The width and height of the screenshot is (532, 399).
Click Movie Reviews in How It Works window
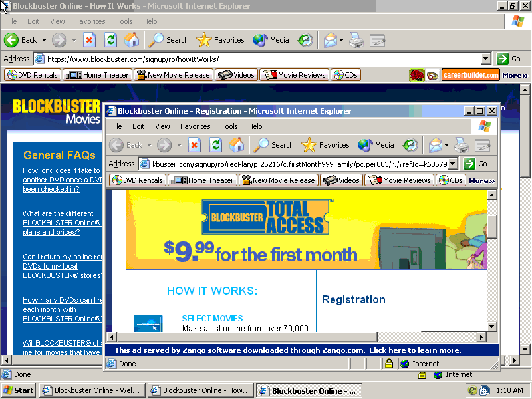294,75
